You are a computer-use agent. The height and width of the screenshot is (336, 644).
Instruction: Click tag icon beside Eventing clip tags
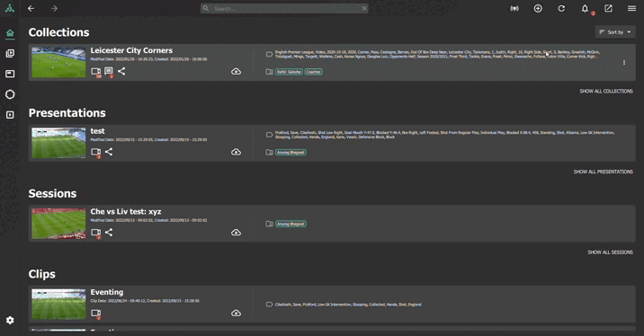270,305
